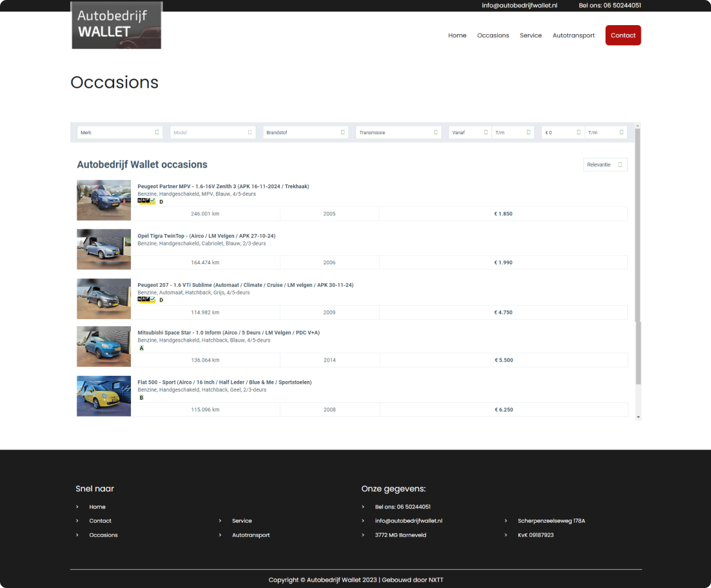Image resolution: width=711 pixels, height=588 pixels.
Task: Open Peugeot Partner MPV listing title
Action: (223, 186)
